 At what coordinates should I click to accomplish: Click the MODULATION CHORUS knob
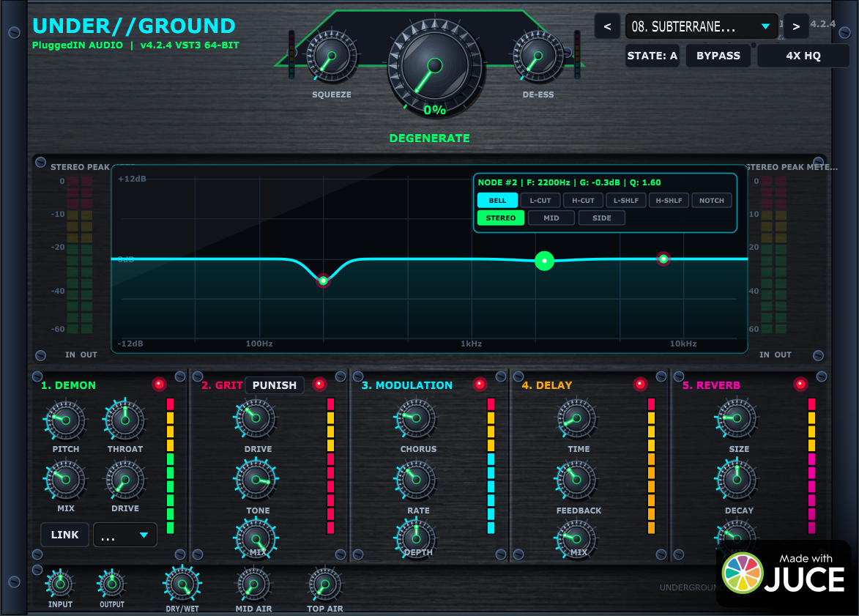click(x=416, y=419)
